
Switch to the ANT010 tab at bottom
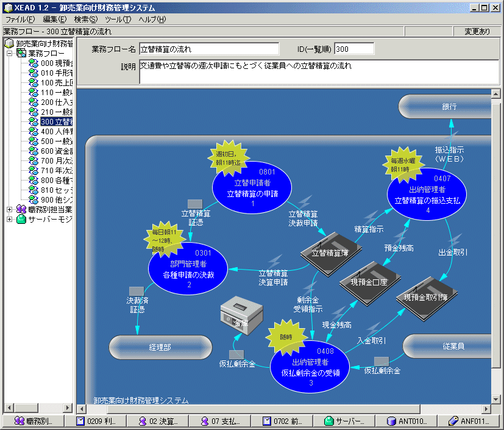407,421
